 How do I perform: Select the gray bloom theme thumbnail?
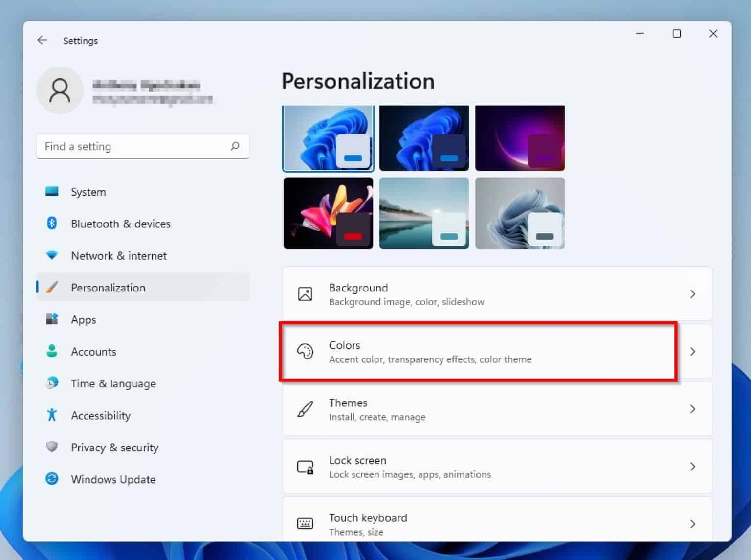click(x=520, y=213)
